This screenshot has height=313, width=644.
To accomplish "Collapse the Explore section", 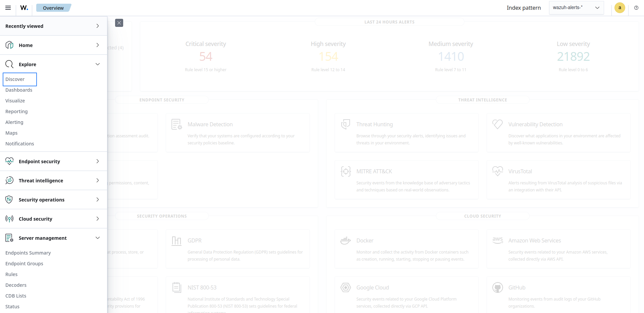I will click(x=97, y=64).
